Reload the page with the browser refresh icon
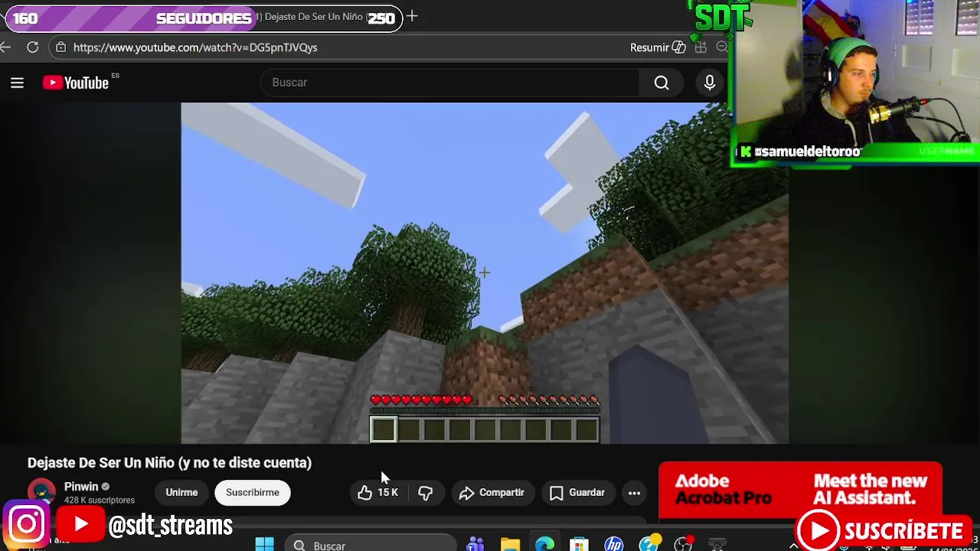This screenshot has height=551, width=980. pos(33,47)
